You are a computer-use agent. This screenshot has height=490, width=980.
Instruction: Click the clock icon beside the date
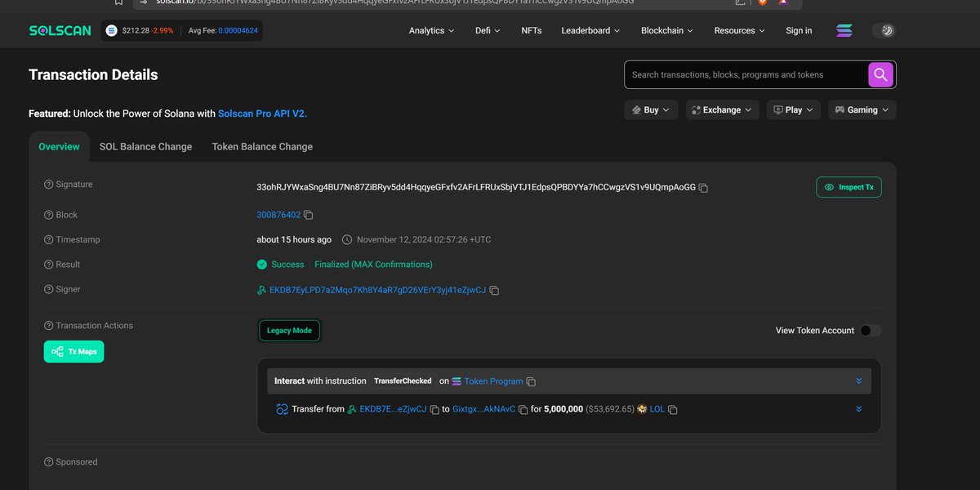point(347,240)
